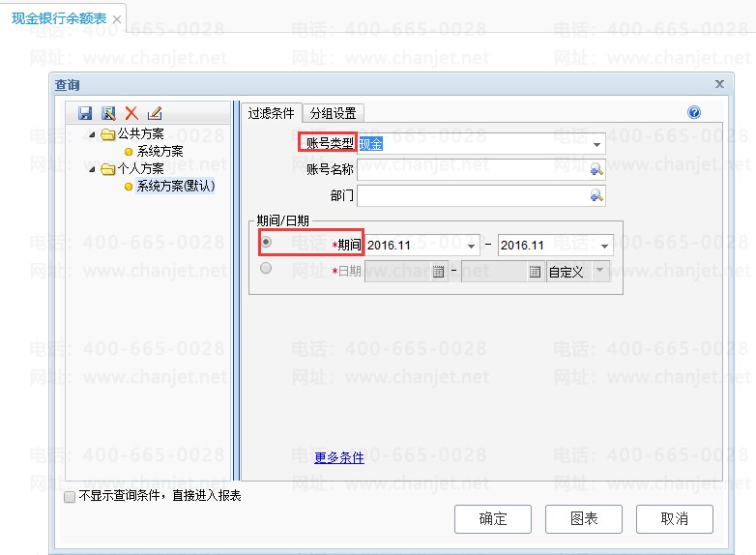Click the 个人方案 label in tree
Screen dimensions: 756x555
(x=141, y=169)
